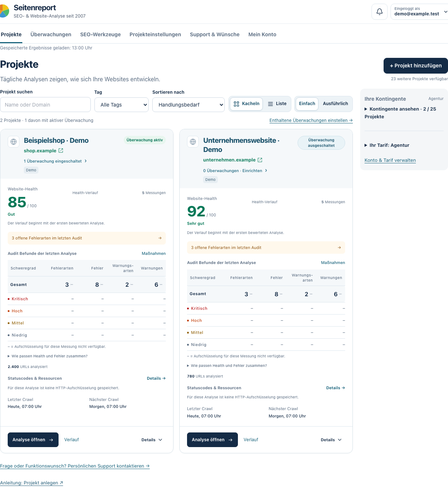Open Anleitung: Projekt anlegen link
Viewport: 448px width, 487px height.
pos(31,483)
